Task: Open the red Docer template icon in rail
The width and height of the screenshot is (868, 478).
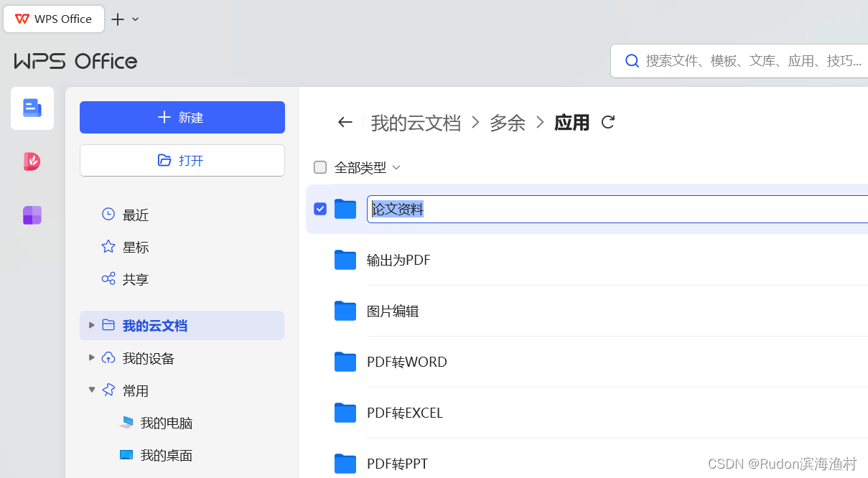Action: (x=32, y=161)
